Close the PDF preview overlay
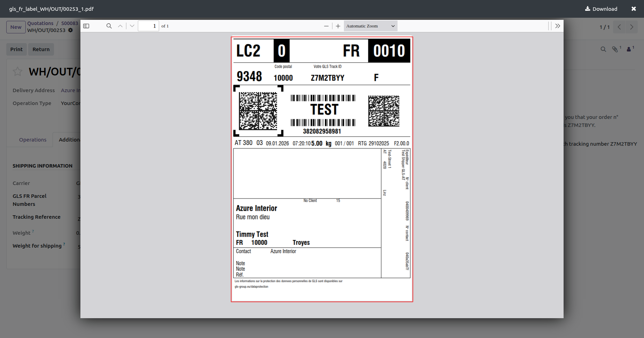Viewport: 644px width, 338px height. click(634, 9)
